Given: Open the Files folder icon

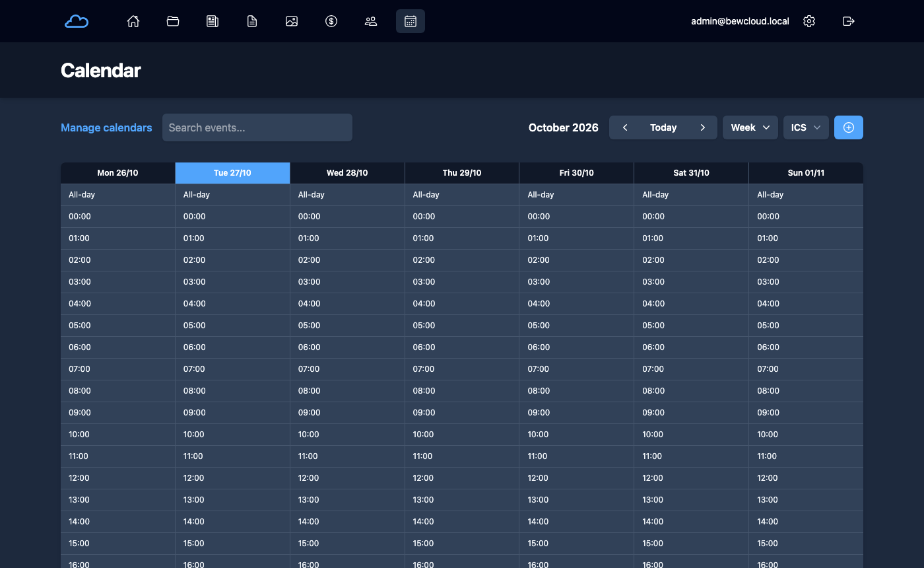Looking at the screenshot, I should coord(173,21).
